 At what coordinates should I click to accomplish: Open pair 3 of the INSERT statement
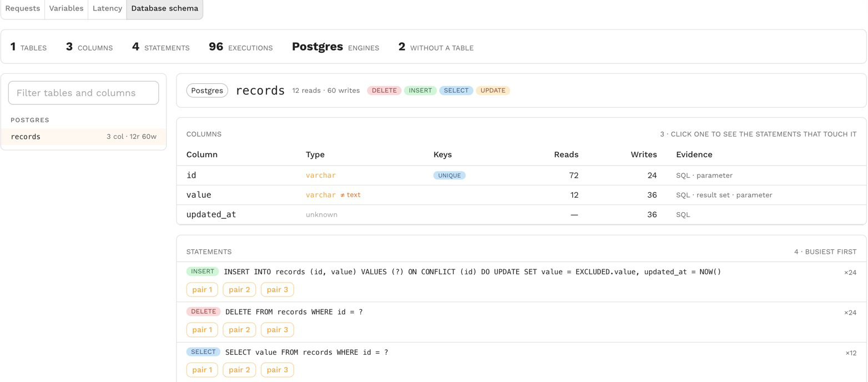point(277,289)
